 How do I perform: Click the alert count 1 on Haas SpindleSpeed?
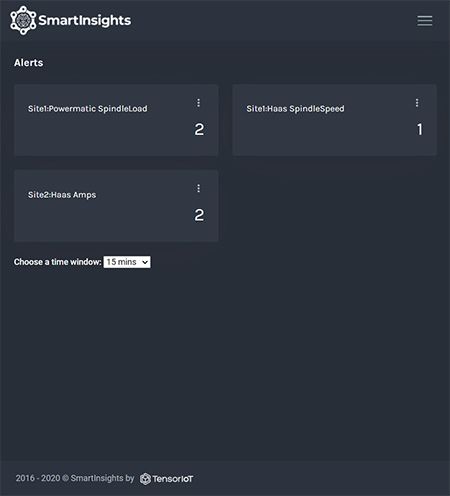click(420, 129)
